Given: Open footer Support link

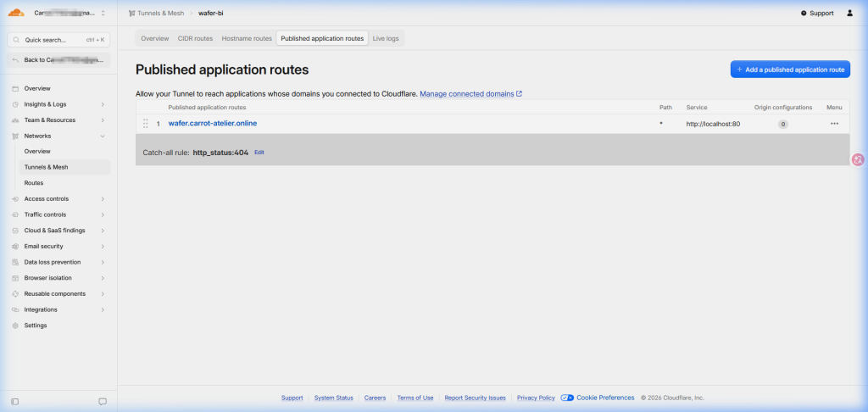Looking at the screenshot, I should pyautogui.click(x=292, y=398).
